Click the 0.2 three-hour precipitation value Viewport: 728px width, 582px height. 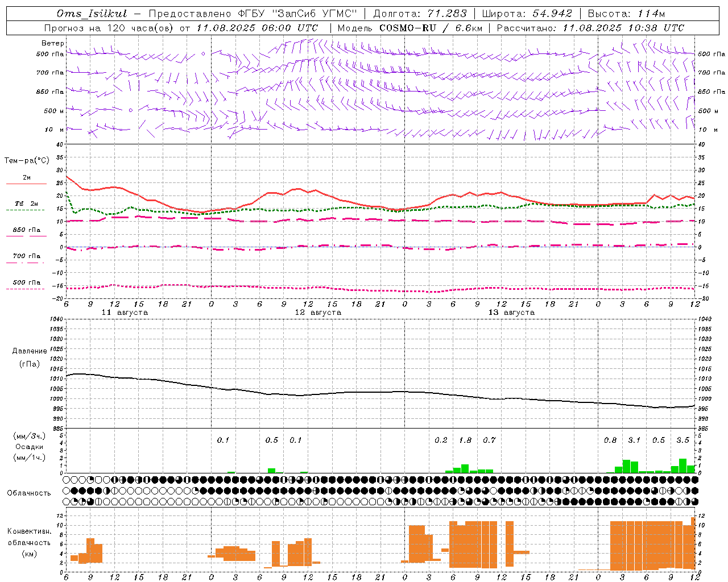click(441, 440)
